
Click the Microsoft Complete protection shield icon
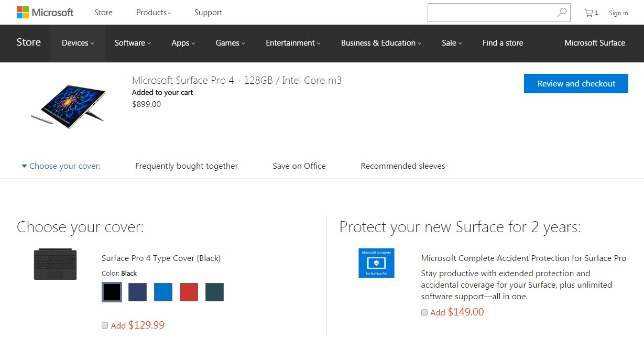coord(376,263)
